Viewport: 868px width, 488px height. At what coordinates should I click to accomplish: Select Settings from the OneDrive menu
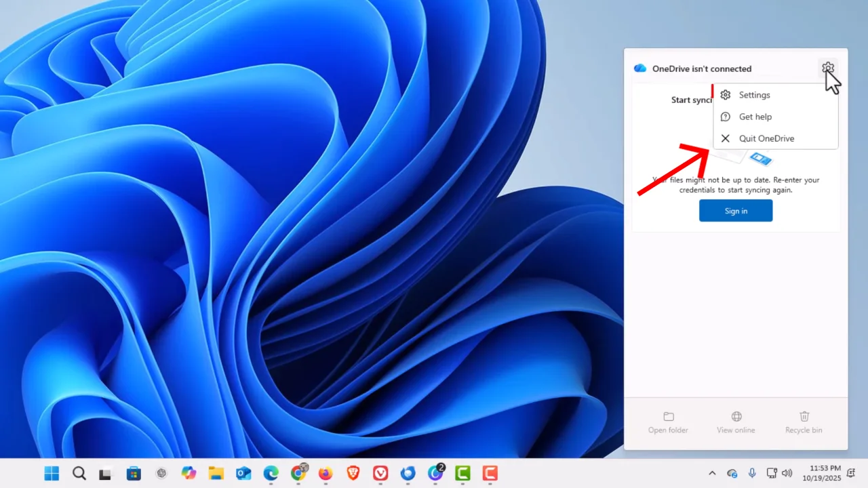pyautogui.click(x=753, y=95)
